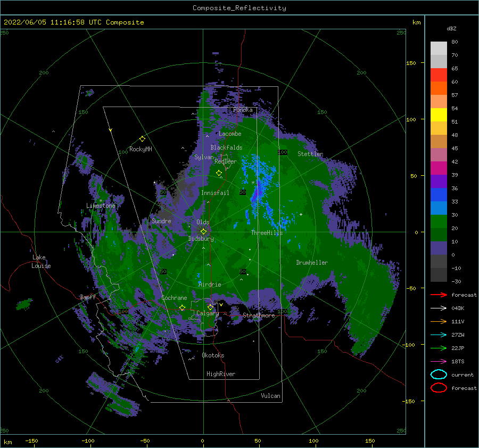The height and width of the screenshot is (448, 479).
Task: Select the light blue swatch near 33 dBZ
Action: click(x=439, y=208)
